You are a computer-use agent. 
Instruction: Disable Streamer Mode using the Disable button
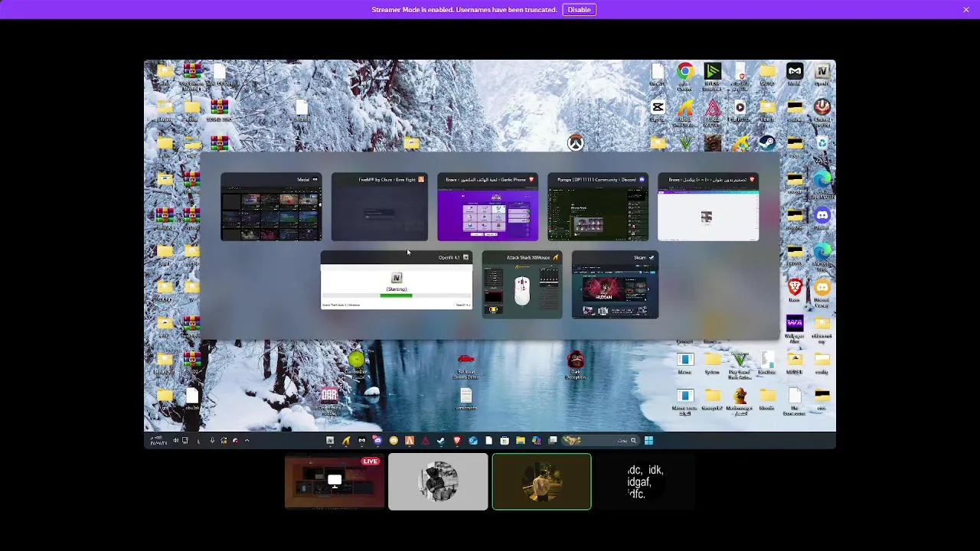point(579,9)
